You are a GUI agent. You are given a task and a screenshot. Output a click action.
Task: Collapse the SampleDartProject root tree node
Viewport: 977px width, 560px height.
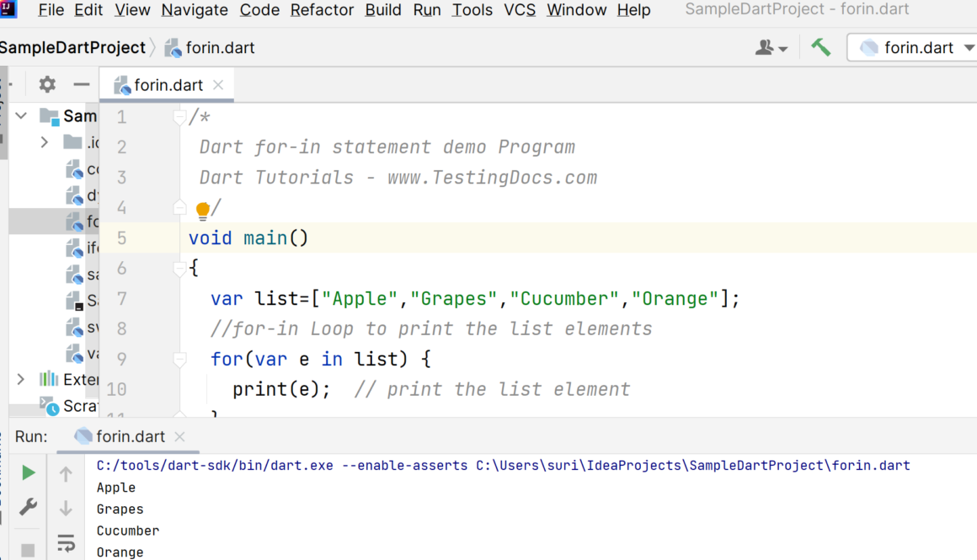coord(22,115)
